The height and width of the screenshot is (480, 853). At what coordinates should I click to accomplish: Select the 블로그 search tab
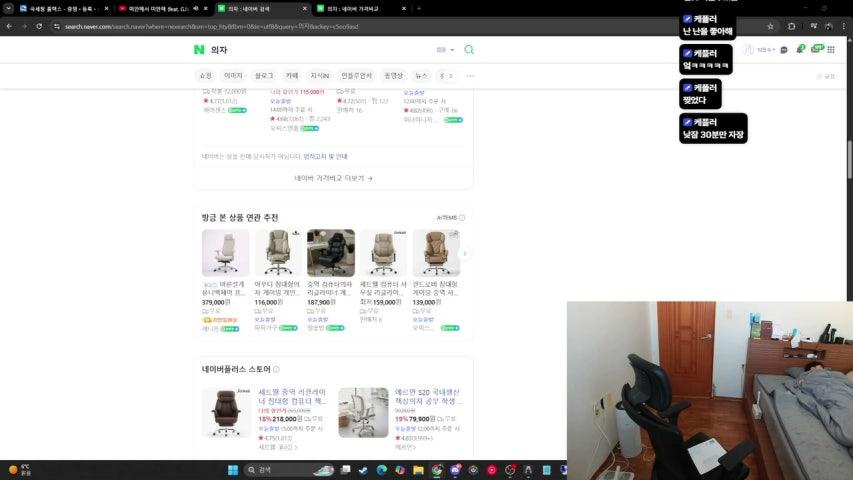click(264, 76)
